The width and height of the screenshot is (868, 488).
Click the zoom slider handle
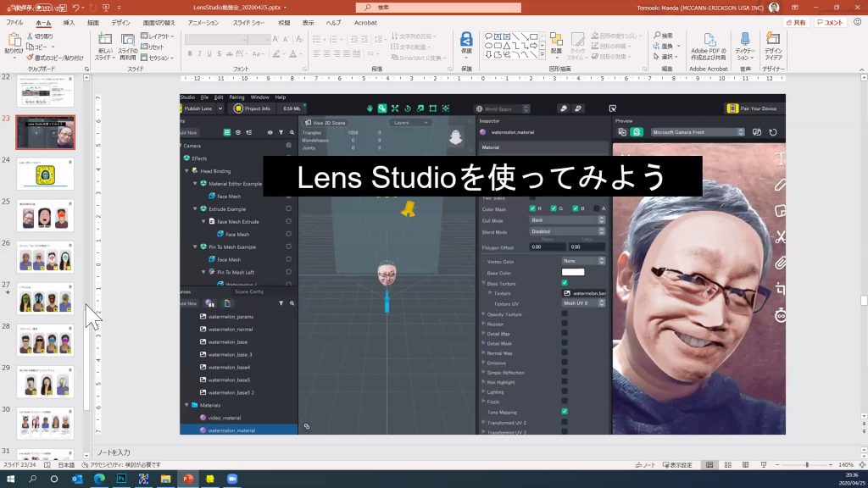pos(807,465)
